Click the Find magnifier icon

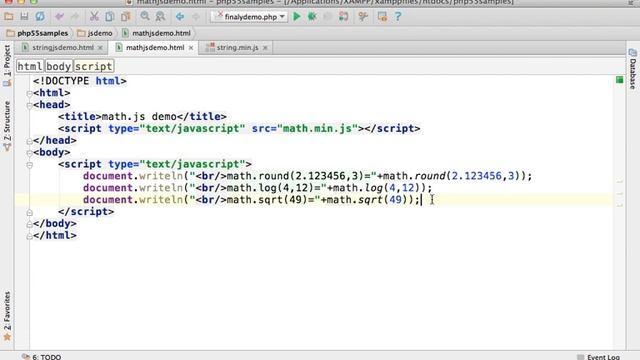[x=145, y=17]
